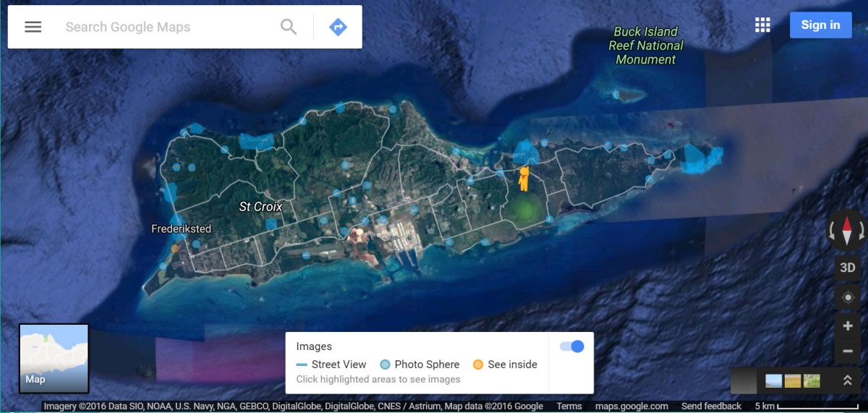Screen dimensions: 868x413
Task: Switch to 3D tilt view
Action: 847,268
